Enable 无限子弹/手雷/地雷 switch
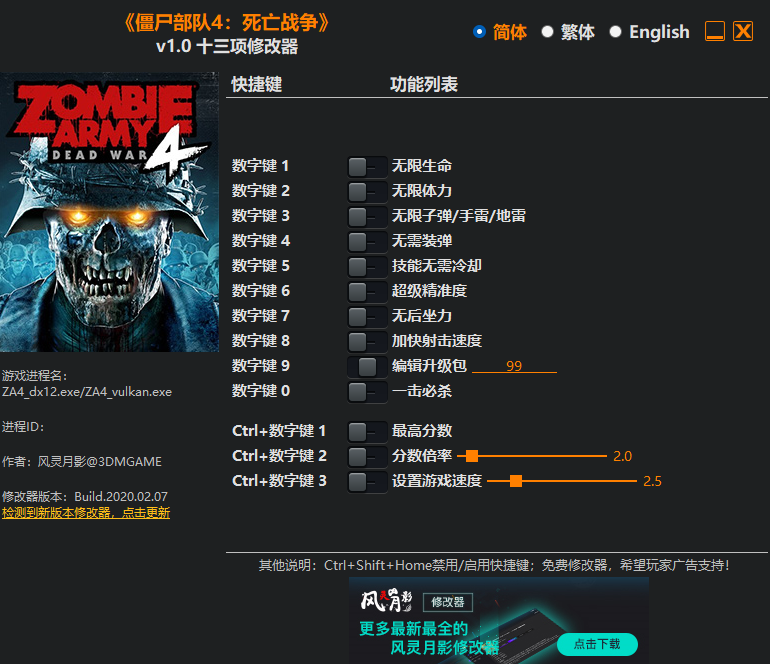770x664 pixels. pyautogui.click(x=367, y=217)
